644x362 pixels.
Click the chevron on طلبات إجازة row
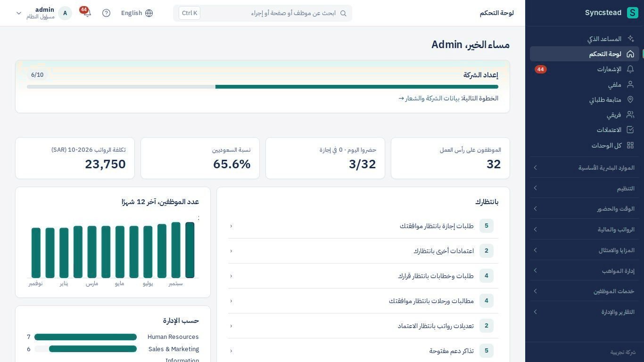[x=231, y=226]
